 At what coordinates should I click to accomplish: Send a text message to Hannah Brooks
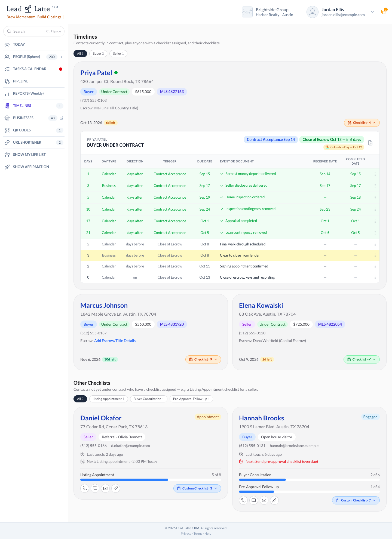pos(254,500)
